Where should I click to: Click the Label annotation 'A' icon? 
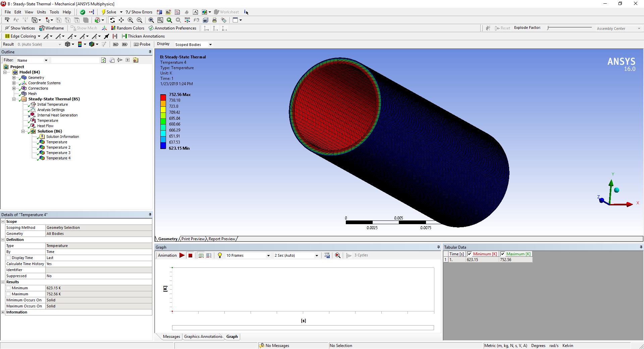pyautogui.click(x=196, y=12)
